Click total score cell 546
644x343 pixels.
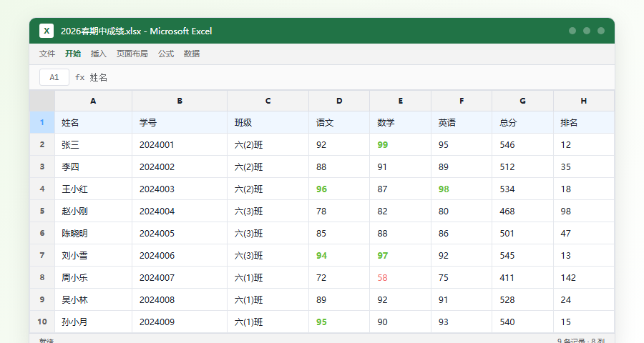pyautogui.click(x=523, y=144)
